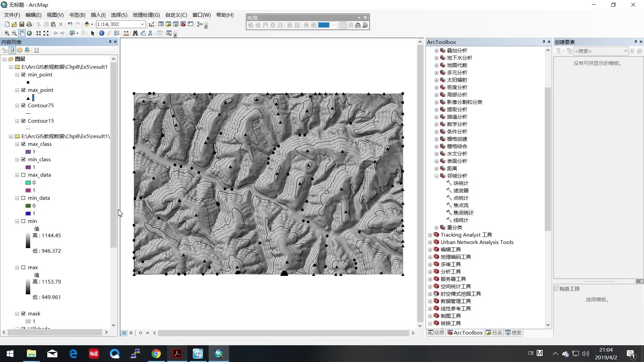Click the Zoom In tool
Image resolution: width=644 pixels, height=362 pixels.
[x=6, y=33]
